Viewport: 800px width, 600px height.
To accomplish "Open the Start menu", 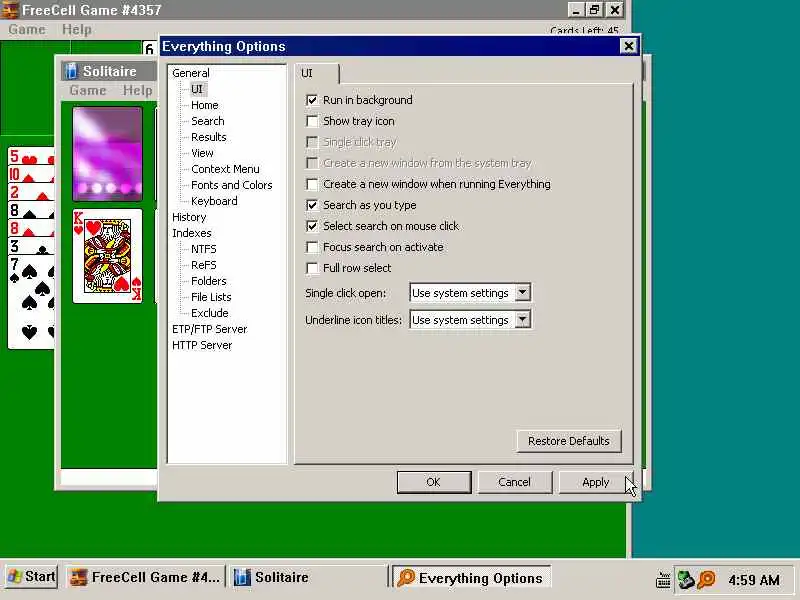I will coord(31,577).
